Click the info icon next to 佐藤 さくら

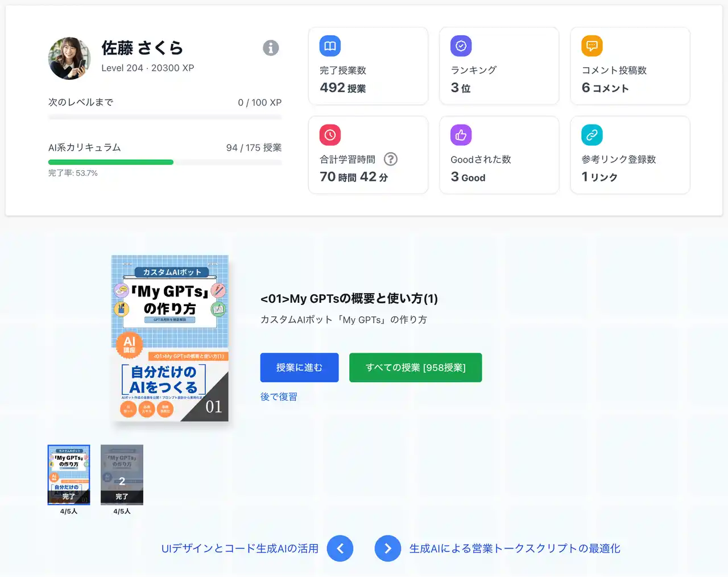click(x=271, y=48)
